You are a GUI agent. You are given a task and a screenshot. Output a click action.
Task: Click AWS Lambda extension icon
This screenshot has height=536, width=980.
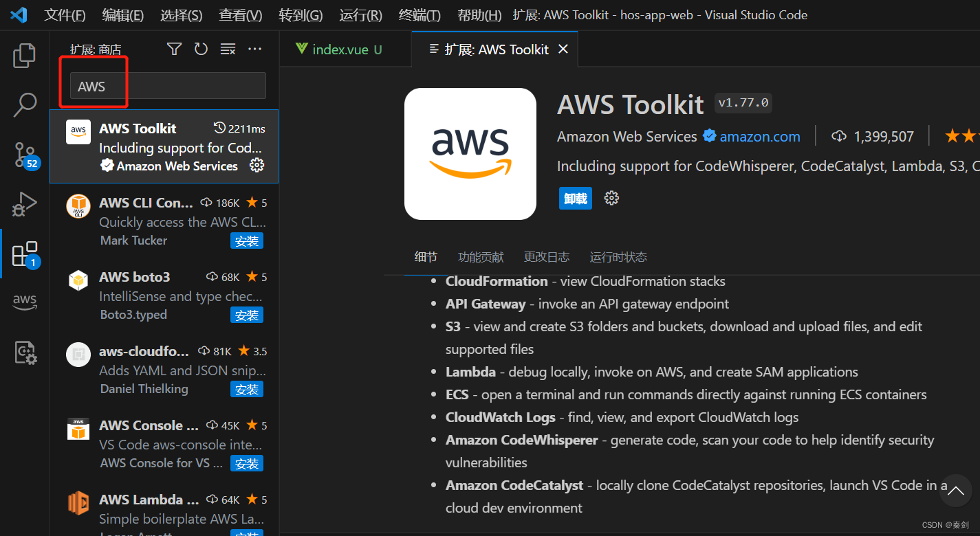(78, 503)
